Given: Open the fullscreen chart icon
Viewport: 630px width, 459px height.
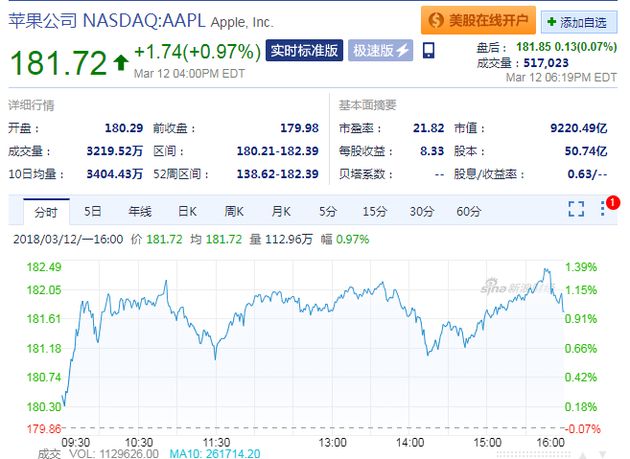Looking at the screenshot, I should [576, 209].
